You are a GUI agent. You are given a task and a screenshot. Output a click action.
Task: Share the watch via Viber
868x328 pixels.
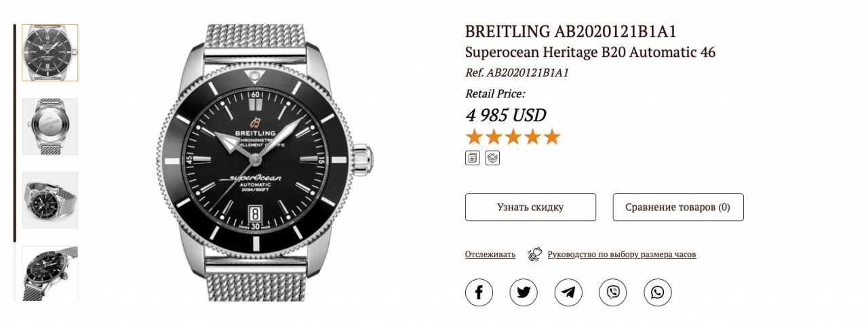coord(613,292)
